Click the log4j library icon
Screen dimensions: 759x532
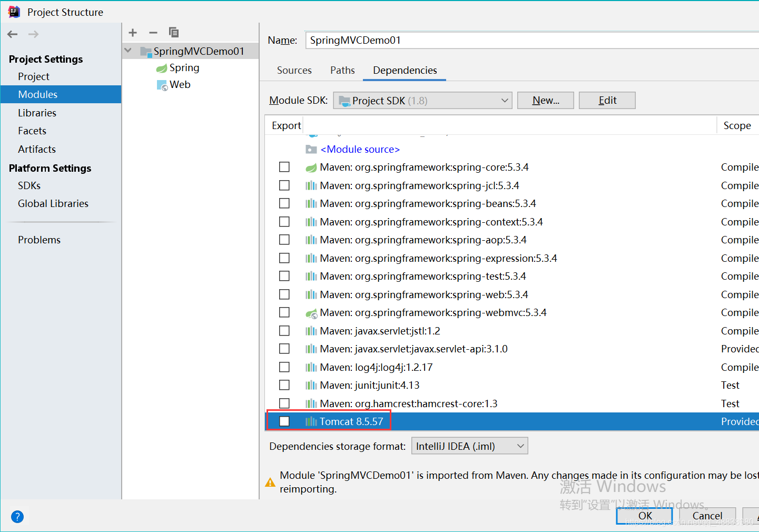311,367
